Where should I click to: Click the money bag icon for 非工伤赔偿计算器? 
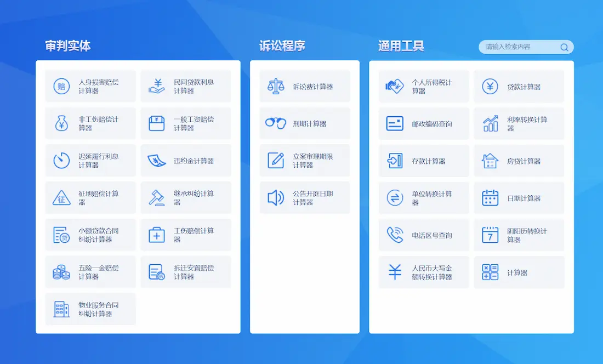coord(61,123)
